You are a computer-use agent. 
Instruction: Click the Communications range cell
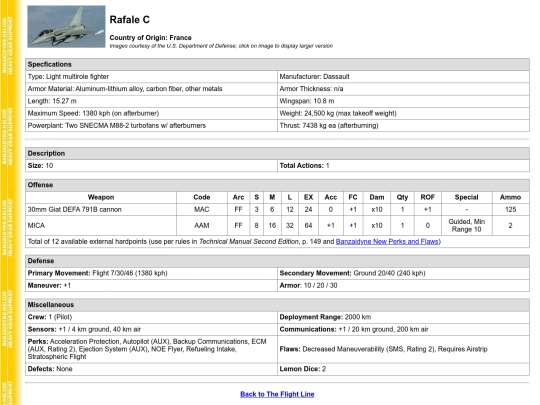tap(403, 330)
